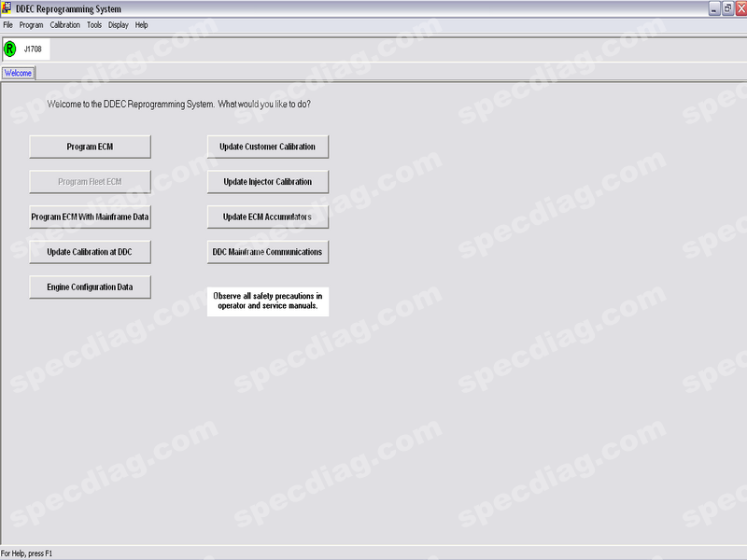The width and height of the screenshot is (747, 560).
Task: Minimize the DDEC Reprogramming System window
Action: [x=714, y=8]
